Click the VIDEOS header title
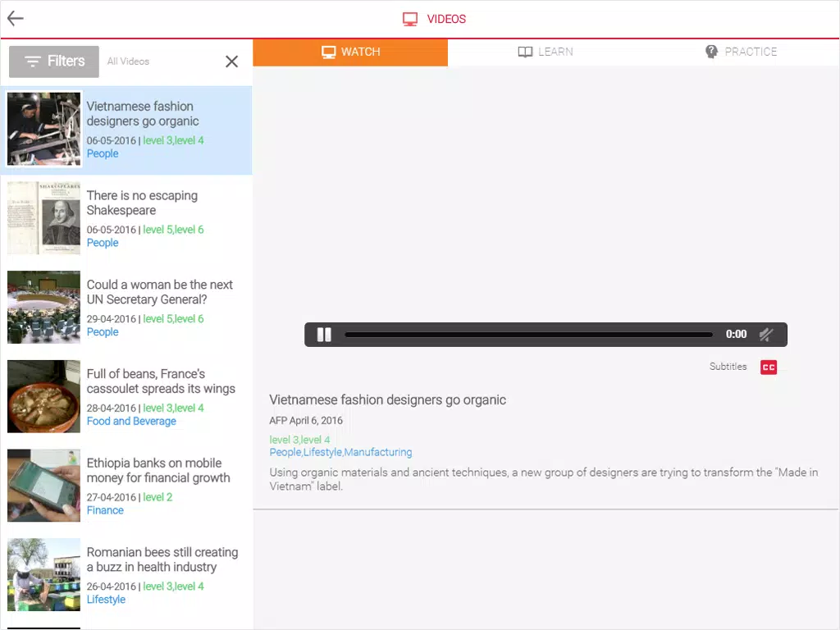 [446, 20]
